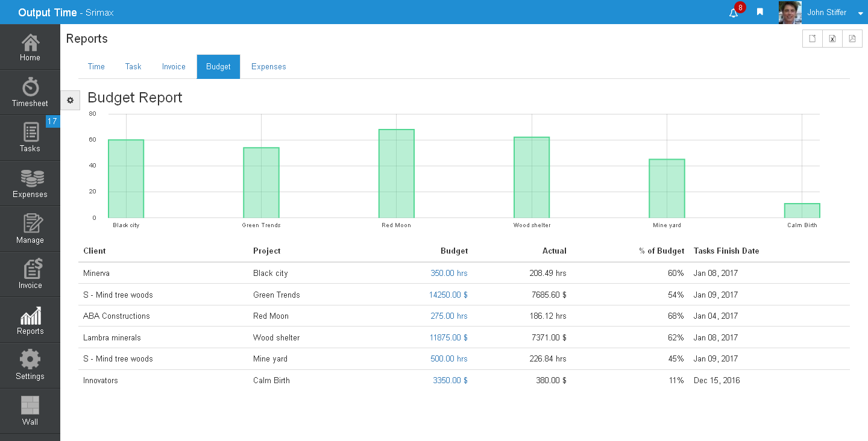Image resolution: width=868 pixels, height=441 pixels.
Task: Expand John Stiffer user dropdown
Action: 861,13
